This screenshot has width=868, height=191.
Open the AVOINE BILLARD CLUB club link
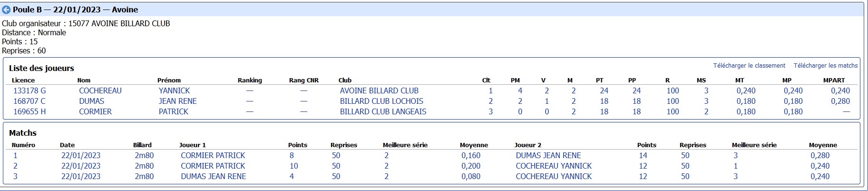click(x=379, y=90)
